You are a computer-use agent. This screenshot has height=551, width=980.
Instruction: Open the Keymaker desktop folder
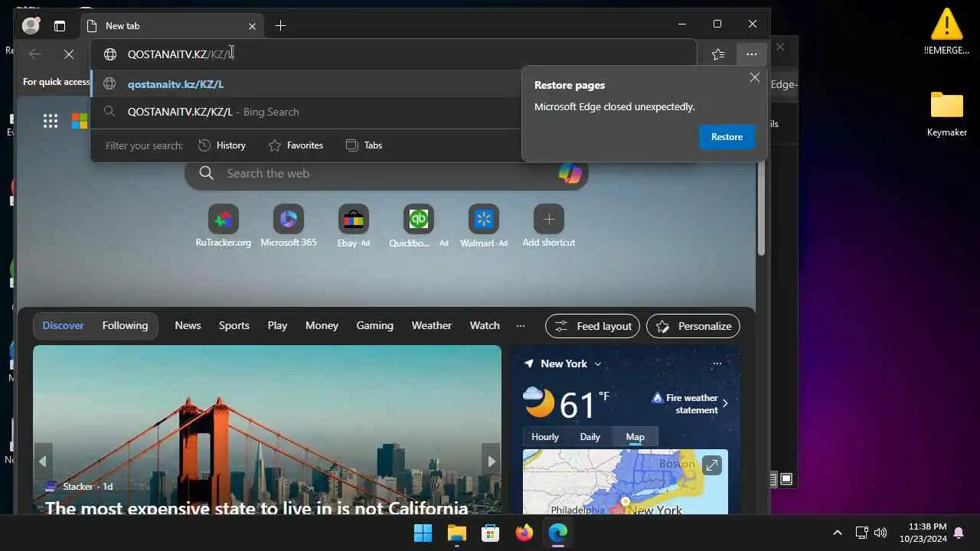947,114
